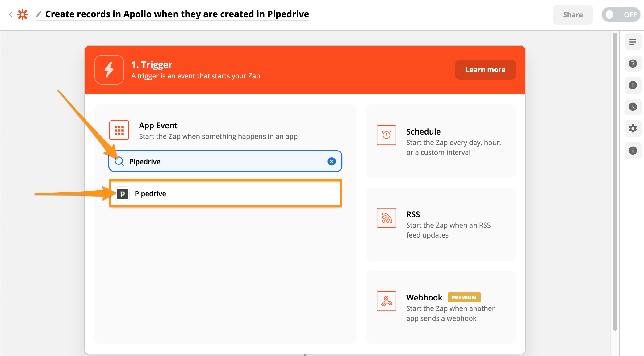Click the app search input field
Image resolution: width=644 pixels, height=356 pixels.
coord(225,161)
